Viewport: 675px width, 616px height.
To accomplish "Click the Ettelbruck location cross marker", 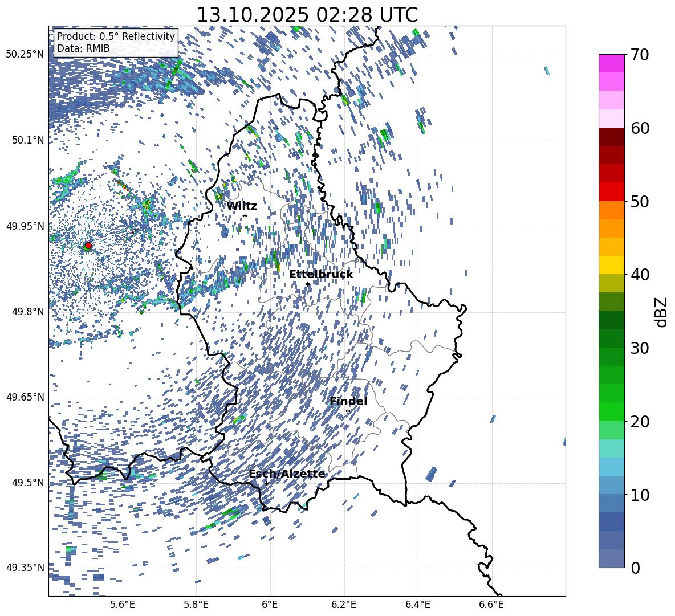I will pos(307,284).
